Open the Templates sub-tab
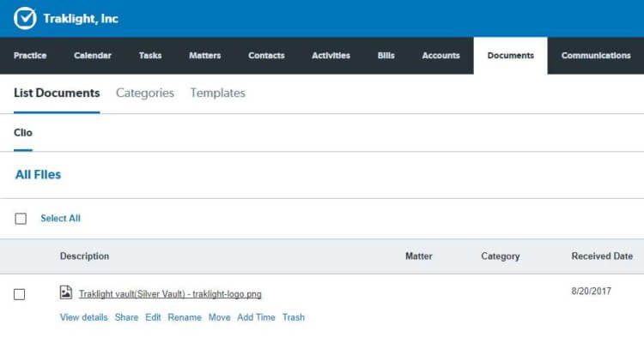644x337 pixels. [218, 93]
